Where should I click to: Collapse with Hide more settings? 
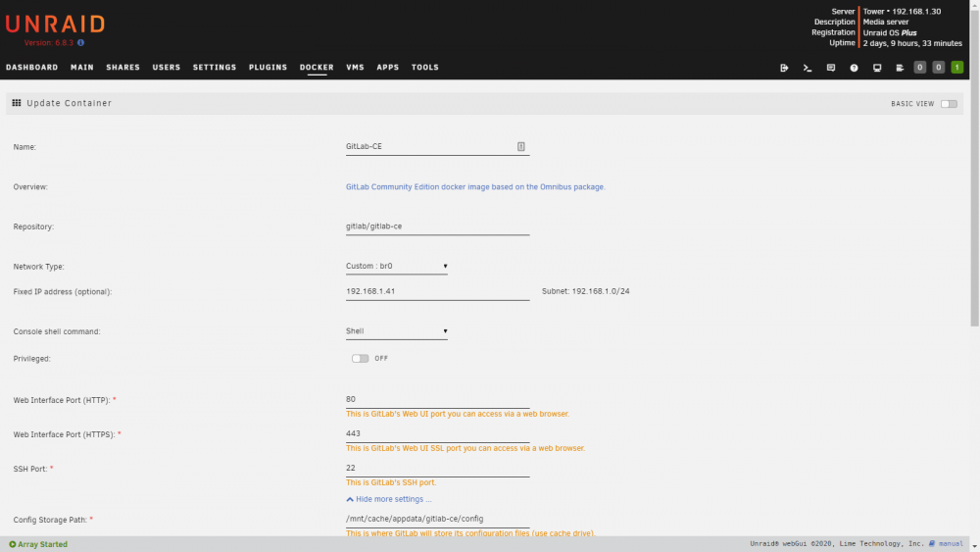click(389, 499)
